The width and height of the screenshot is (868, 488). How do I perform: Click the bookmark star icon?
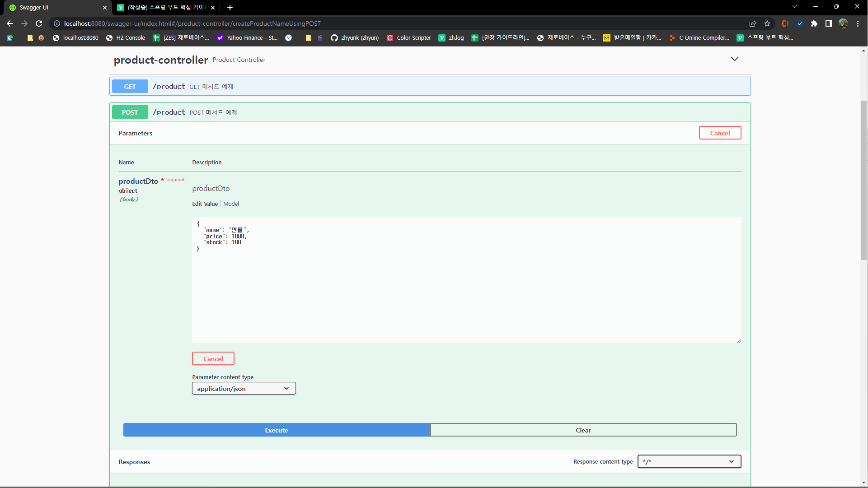coord(767,23)
